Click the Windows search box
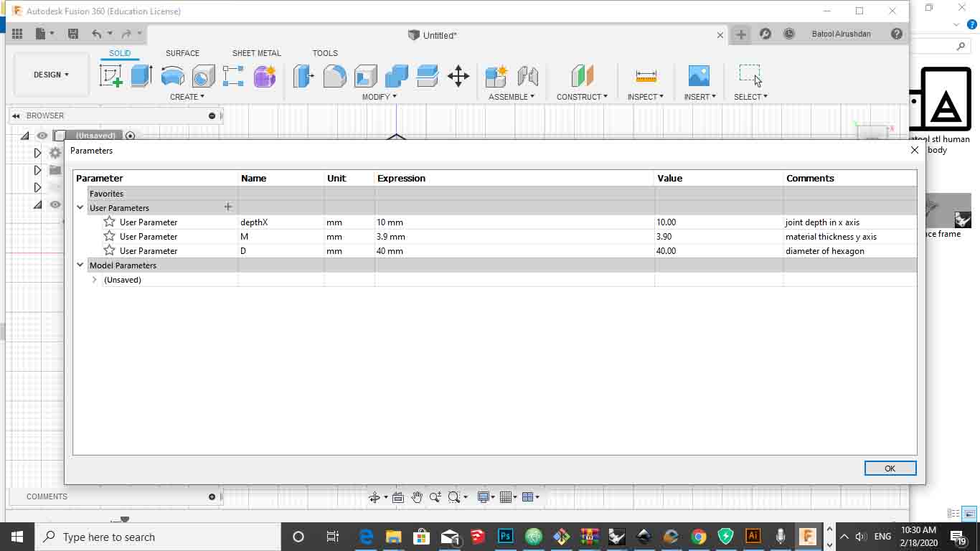Image resolution: width=980 pixels, height=551 pixels. [x=158, y=537]
